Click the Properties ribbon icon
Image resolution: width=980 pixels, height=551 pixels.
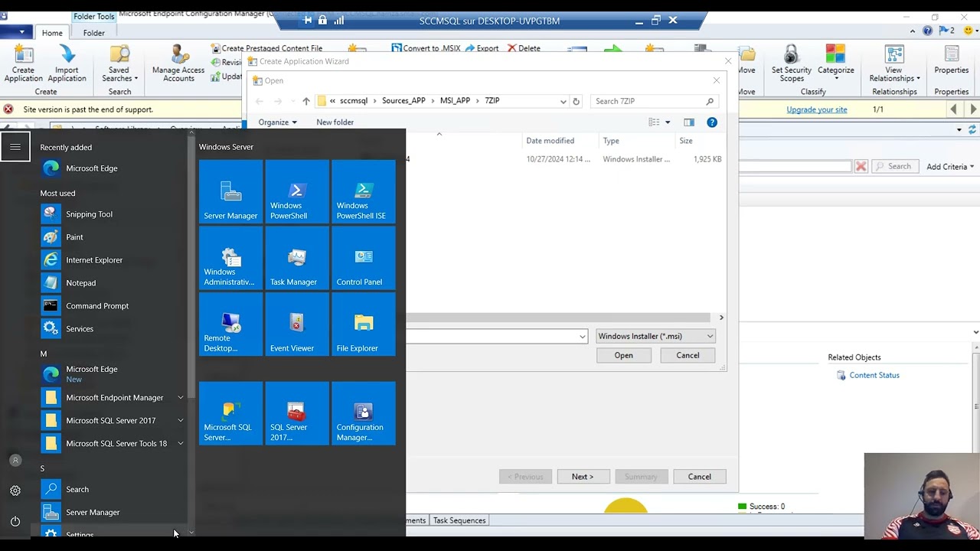coord(951,61)
